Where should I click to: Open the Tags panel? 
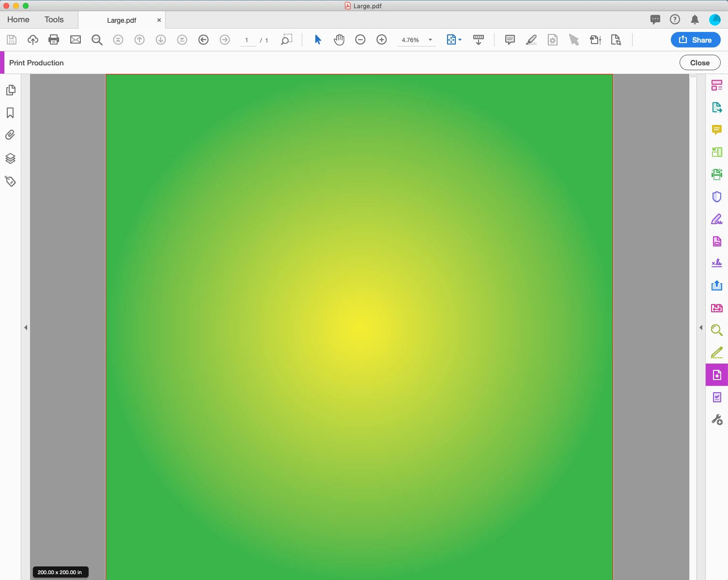coord(10,182)
